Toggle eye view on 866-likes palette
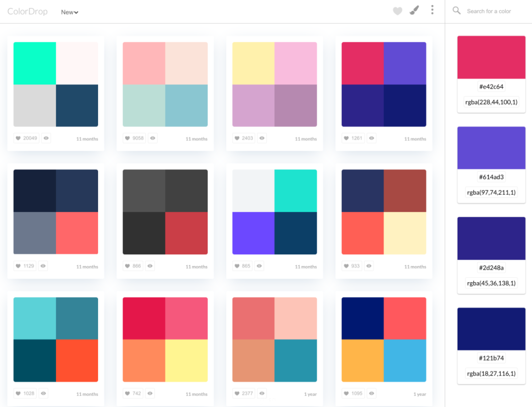 pyautogui.click(x=150, y=266)
